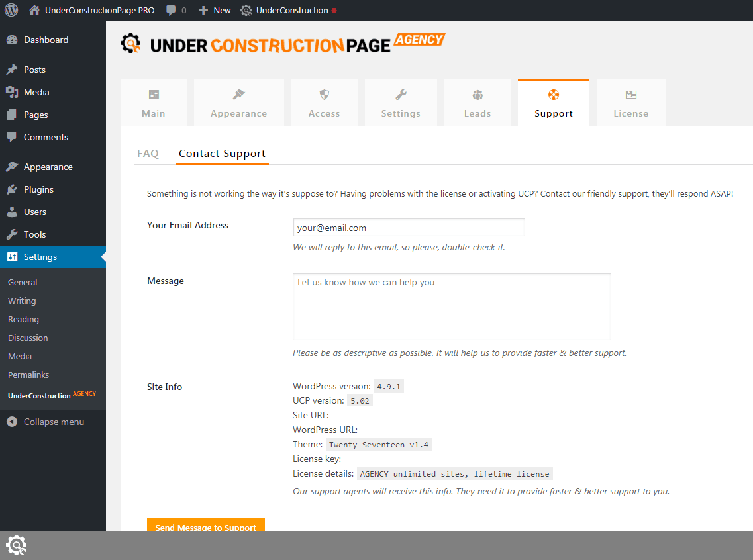Screen dimensions: 753x560
Task: Click the Appearance brush icon in sidebar
Action: coord(12,167)
